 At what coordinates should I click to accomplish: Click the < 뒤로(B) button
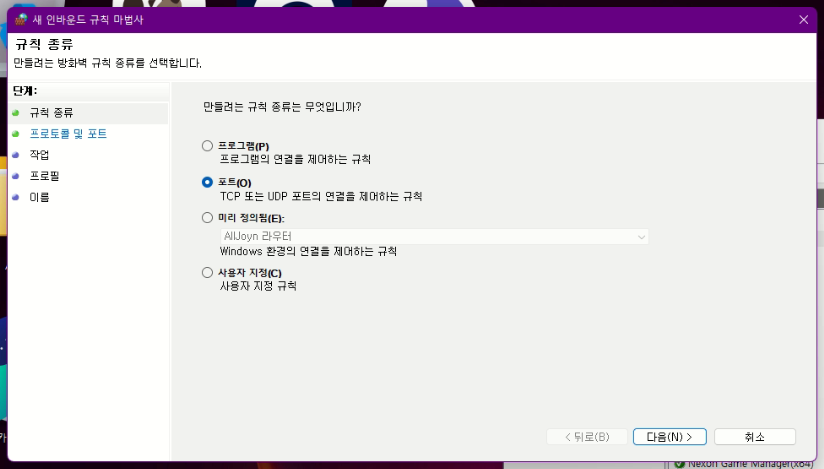587,437
